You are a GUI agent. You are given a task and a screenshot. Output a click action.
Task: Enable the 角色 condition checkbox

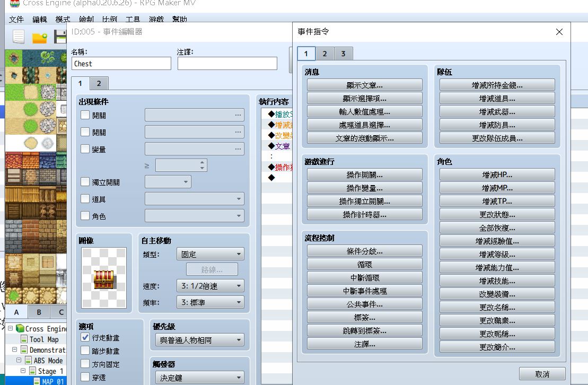pyautogui.click(x=85, y=216)
